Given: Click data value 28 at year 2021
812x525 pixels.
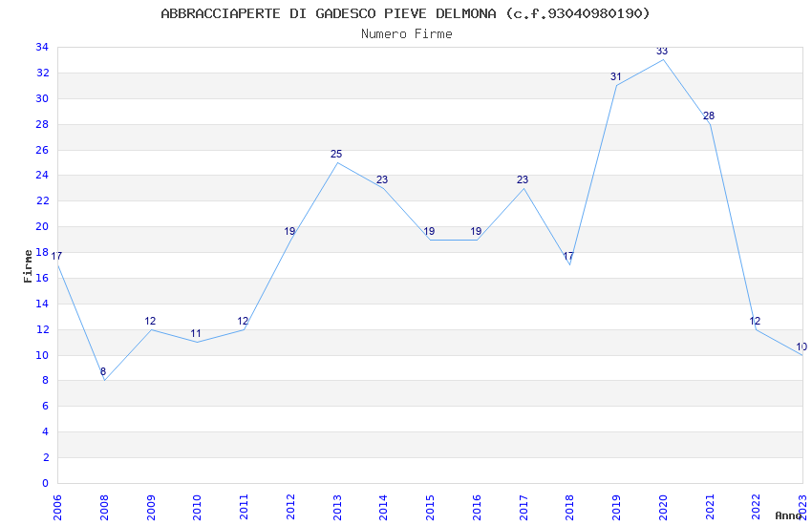Looking at the screenshot, I should (x=709, y=115).
